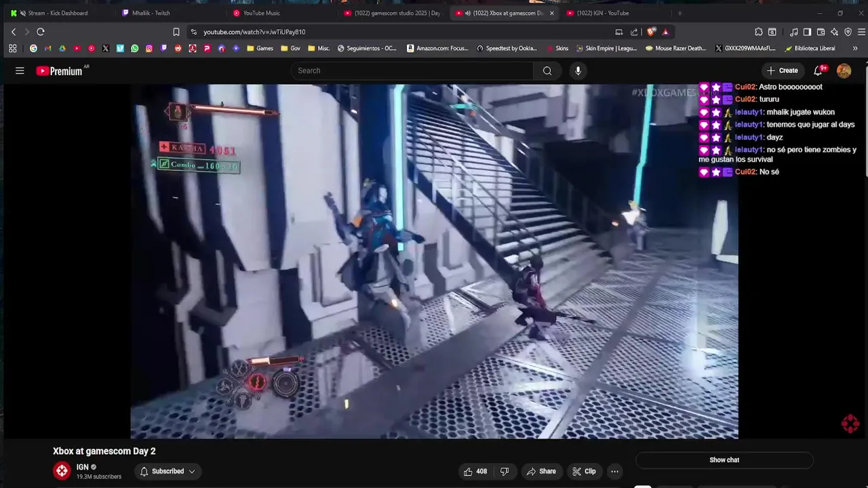Expand the Misc. bookmarks folder
The image size is (868, 488).
(319, 48)
